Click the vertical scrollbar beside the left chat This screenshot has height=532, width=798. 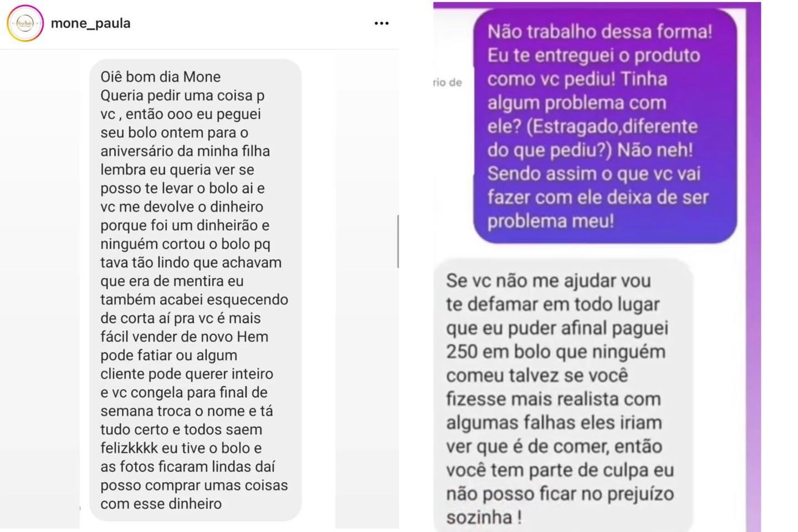pyautogui.click(x=397, y=242)
